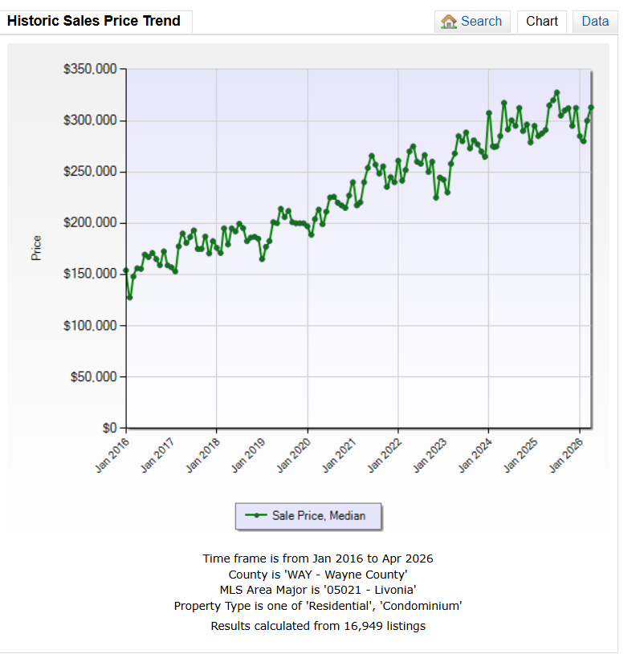Viewport: 644px width, 654px height.
Task: Switch to the Chart tab
Action: pyautogui.click(x=541, y=22)
